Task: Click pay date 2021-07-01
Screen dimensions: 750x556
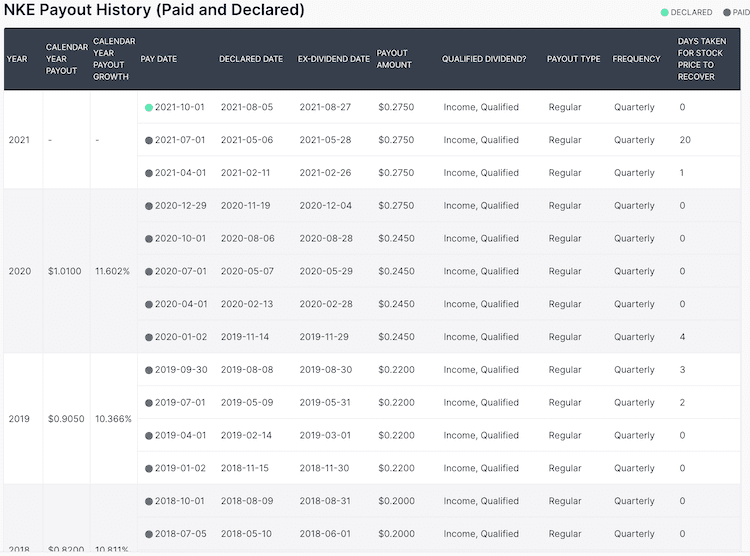Action: coord(180,140)
